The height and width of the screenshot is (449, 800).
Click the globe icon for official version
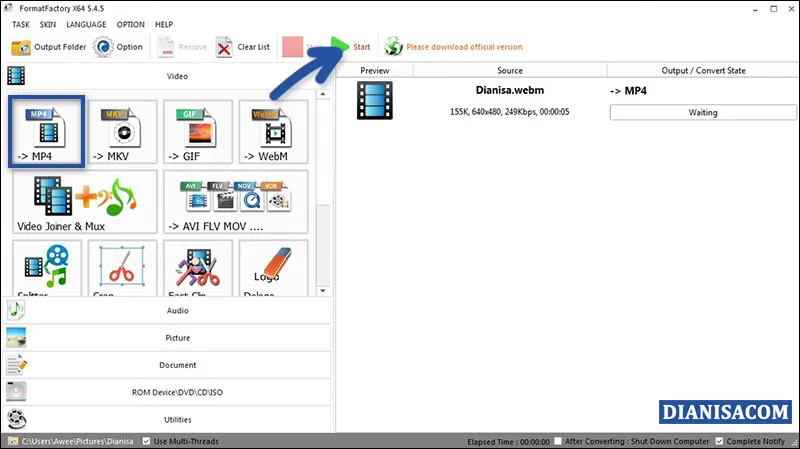tap(393, 46)
